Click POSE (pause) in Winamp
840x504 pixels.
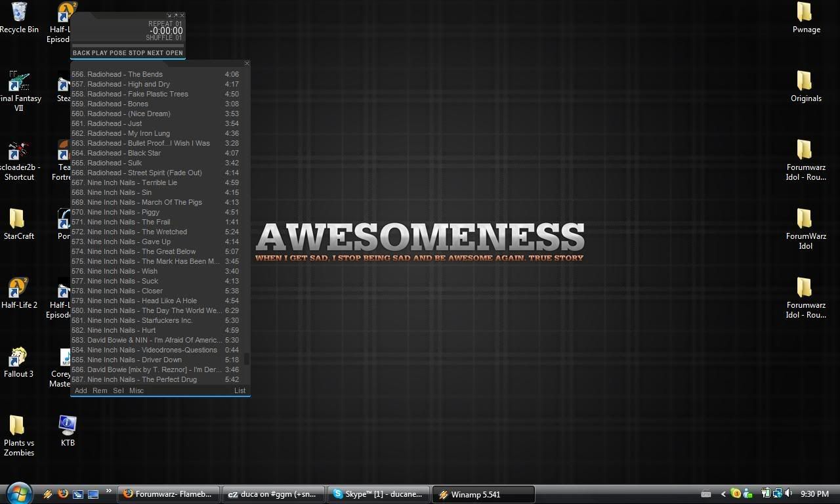click(118, 53)
